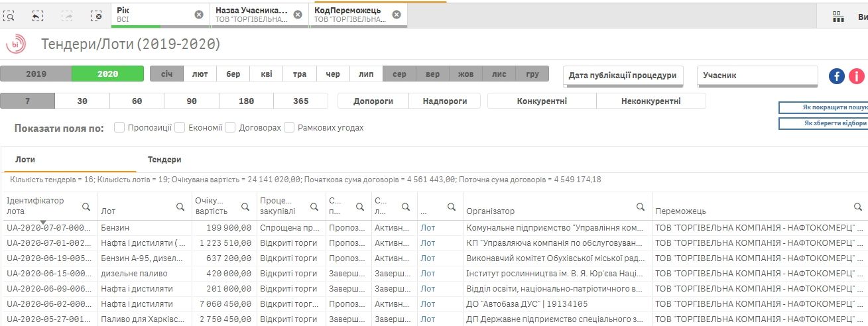
Task: Select month гру
Action: (532, 74)
